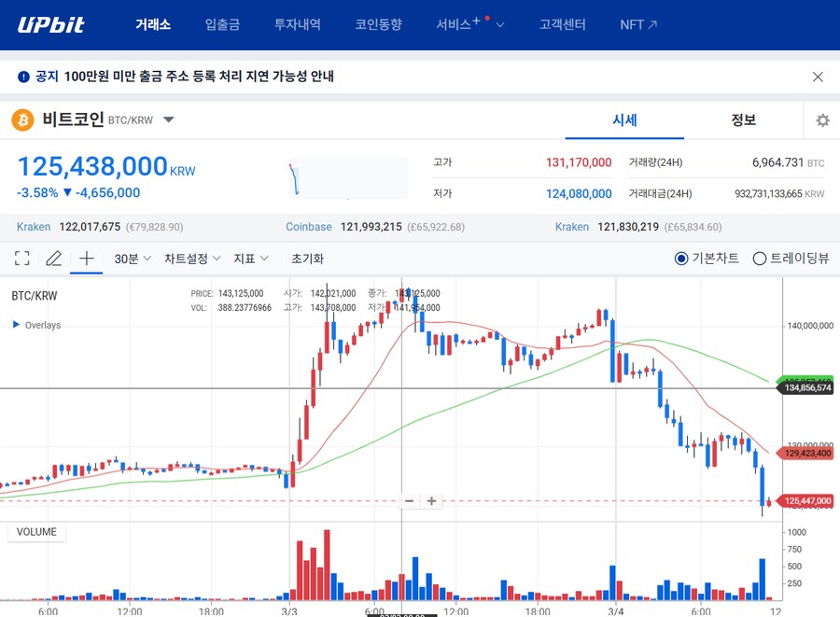This screenshot has height=617, width=840.
Task: Select the drawing pencil tool
Action: point(53,259)
